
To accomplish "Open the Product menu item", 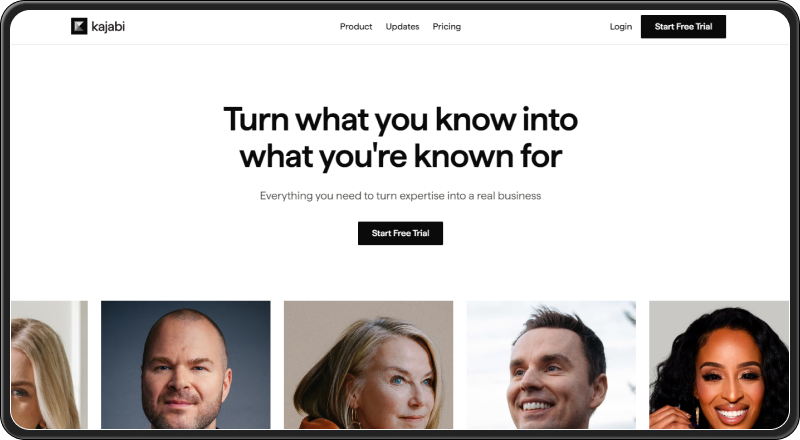I will click(356, 27).
